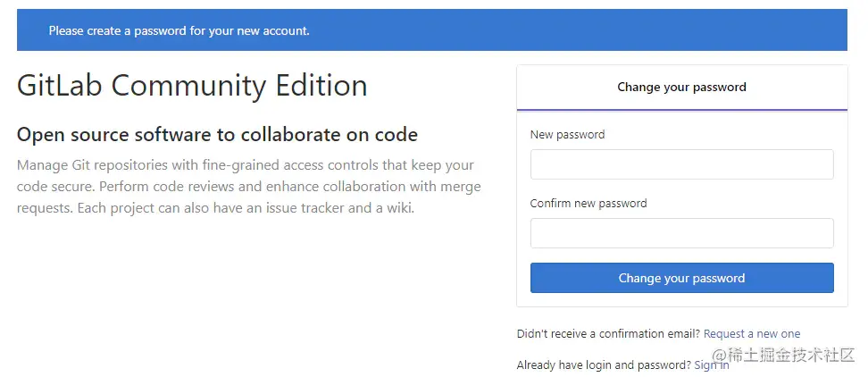
Task: Select the Change your password tab header
Action: (681, 88)
